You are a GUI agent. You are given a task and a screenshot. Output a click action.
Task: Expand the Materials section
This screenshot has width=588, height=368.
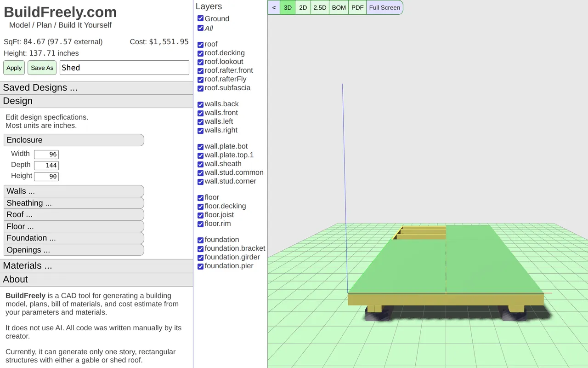[96, 265]
